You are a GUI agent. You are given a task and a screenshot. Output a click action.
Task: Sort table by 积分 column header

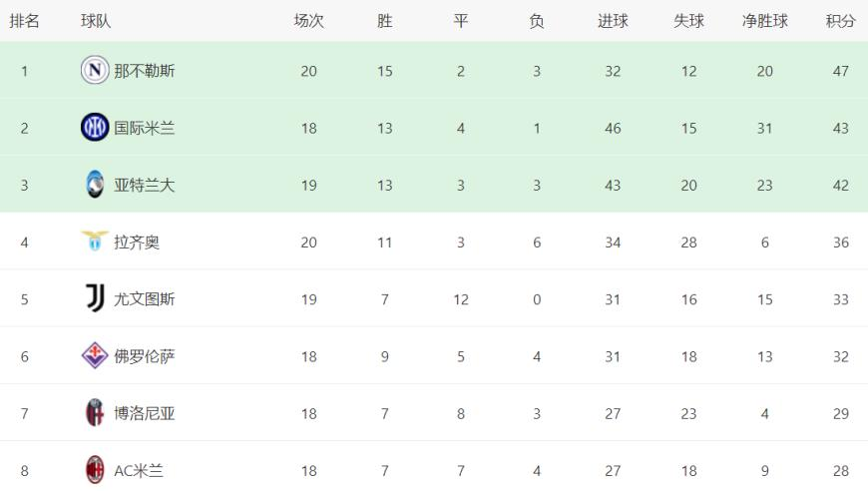[841, 21]
